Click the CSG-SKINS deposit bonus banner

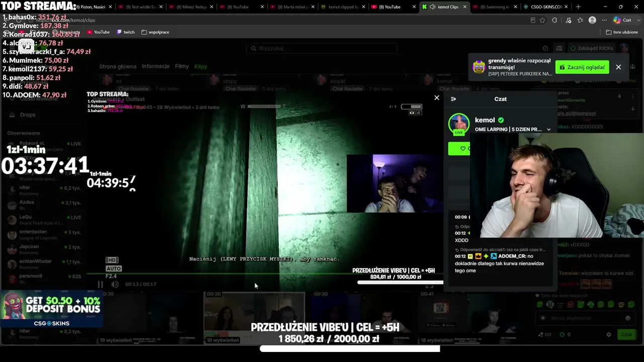(x=51, y=309)
